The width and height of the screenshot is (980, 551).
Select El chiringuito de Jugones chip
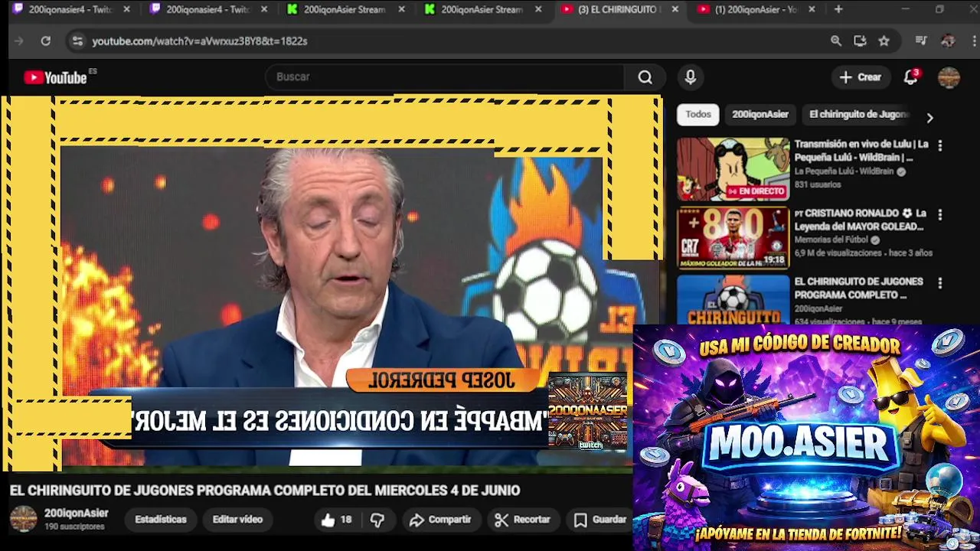858,114
